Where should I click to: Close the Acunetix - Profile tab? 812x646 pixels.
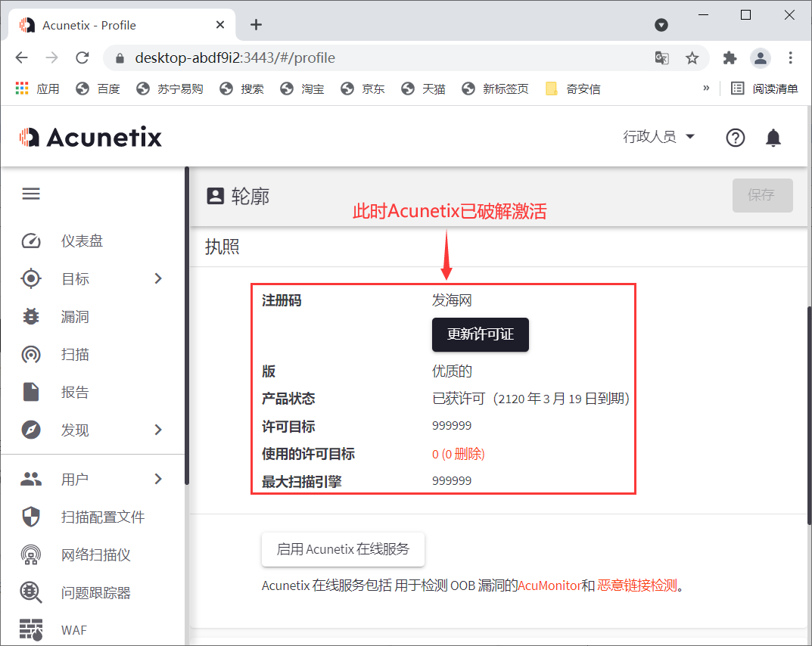(x=220, y=25)
